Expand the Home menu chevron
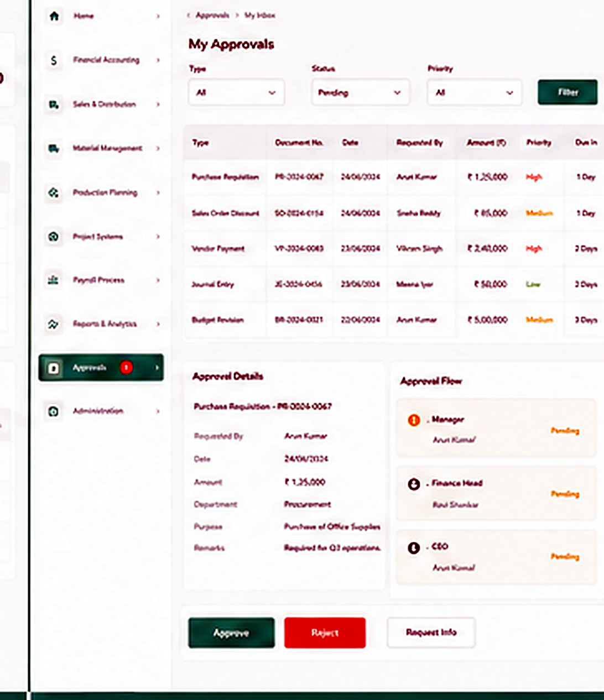This screenshot has width=604, height=700. coord(158,16)
